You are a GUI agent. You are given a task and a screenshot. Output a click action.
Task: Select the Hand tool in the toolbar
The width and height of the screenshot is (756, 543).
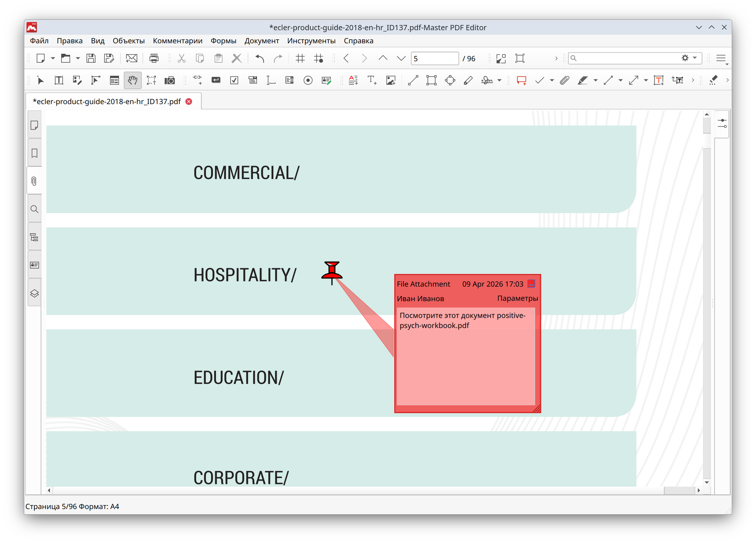pos(132,80)
